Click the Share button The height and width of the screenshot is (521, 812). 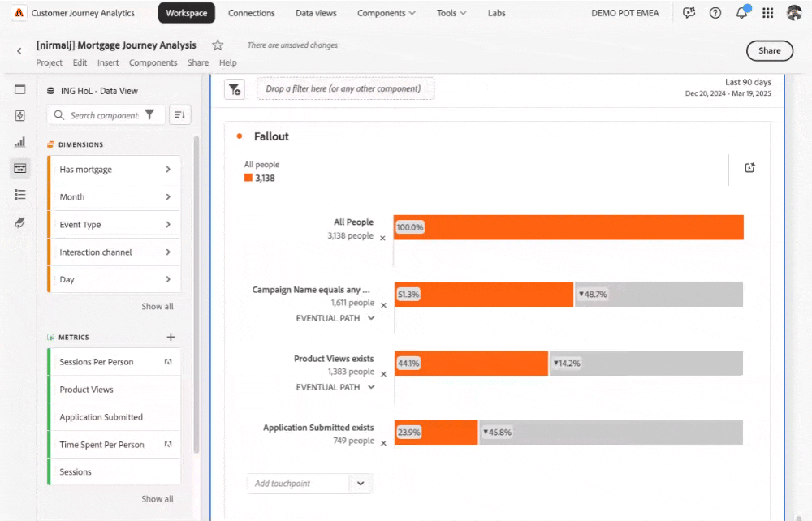[x=769, y=50]
